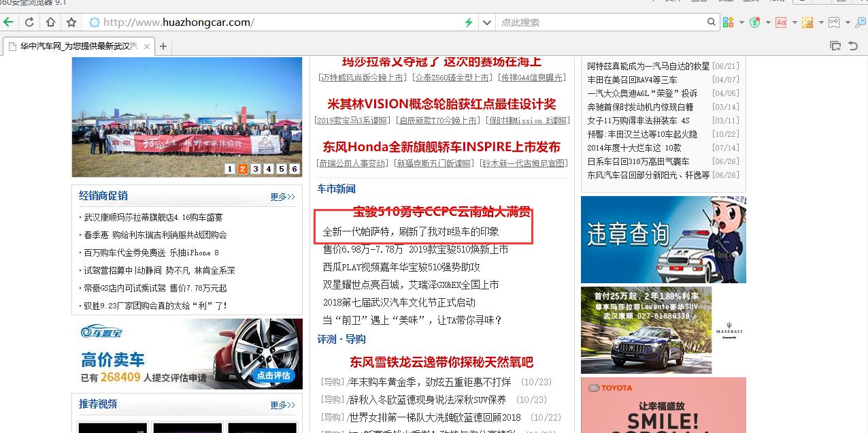Switch to the 华中汽车网 tab
Screen dimensions: 868x433
point(79,46)
